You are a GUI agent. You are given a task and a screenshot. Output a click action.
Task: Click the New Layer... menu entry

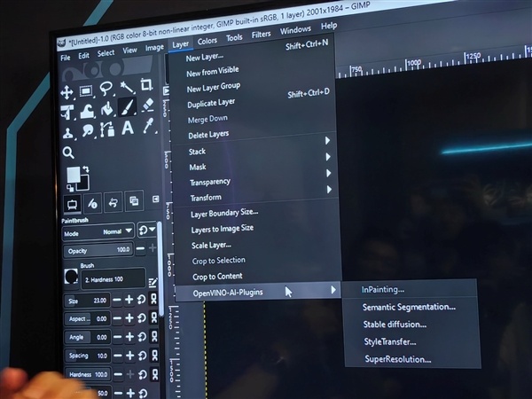point(205,58)
